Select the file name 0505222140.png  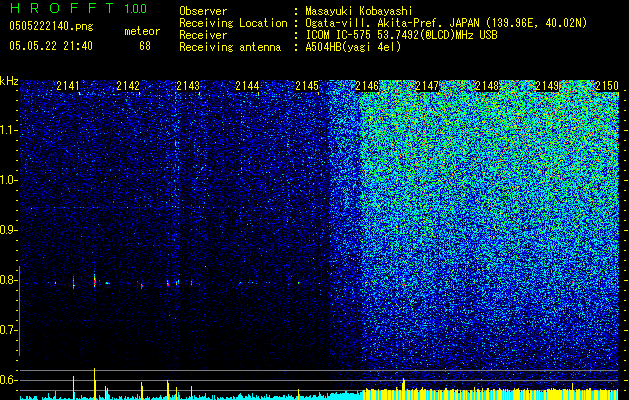click(x=51, y=27)
